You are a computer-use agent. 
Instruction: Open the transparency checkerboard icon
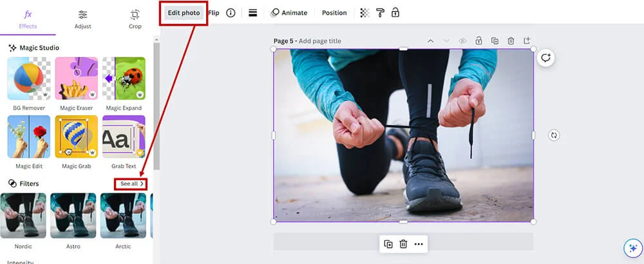pos(365,13)
